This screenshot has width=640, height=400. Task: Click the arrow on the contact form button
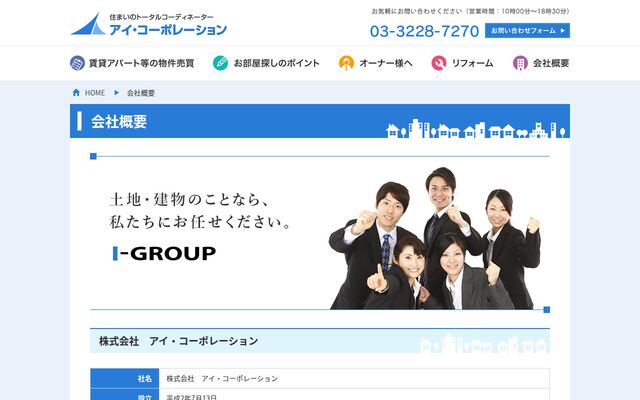[x=563, y=31]
